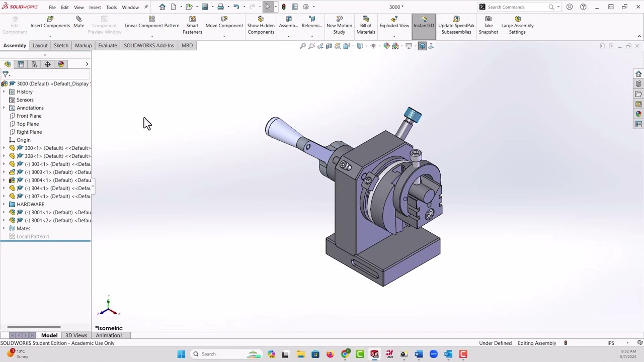Open the Exploded View dropdown arrow
Screen dimensions: 644x362
tap(394, 36)
